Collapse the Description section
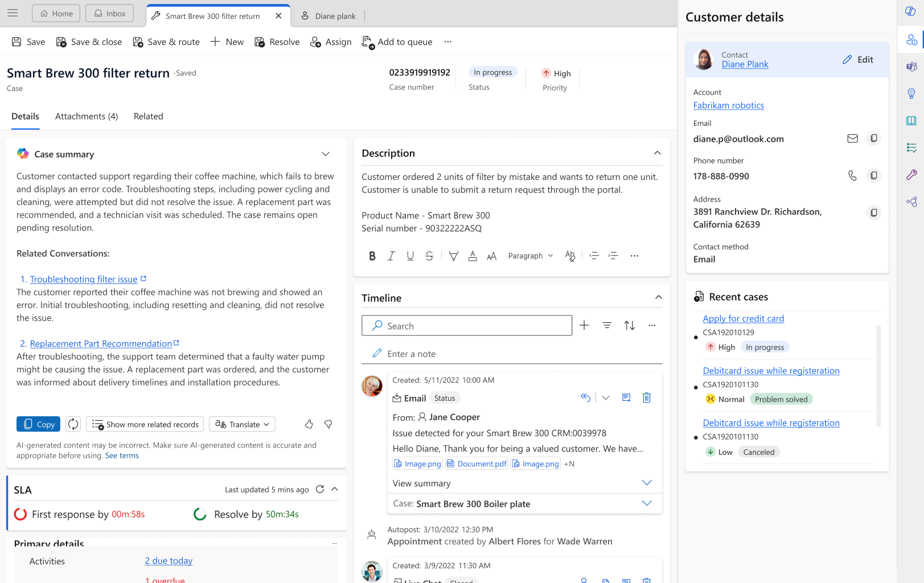 coord(657,153)
